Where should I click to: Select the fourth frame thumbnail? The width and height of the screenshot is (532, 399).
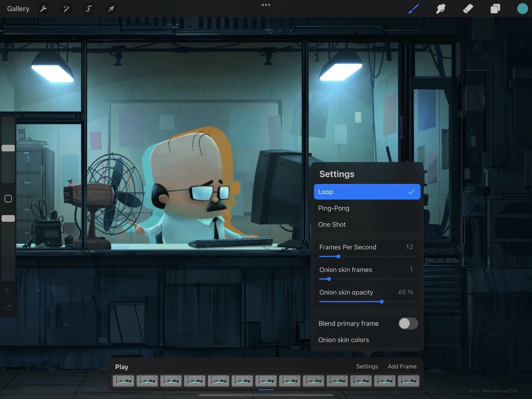[195, 381]
